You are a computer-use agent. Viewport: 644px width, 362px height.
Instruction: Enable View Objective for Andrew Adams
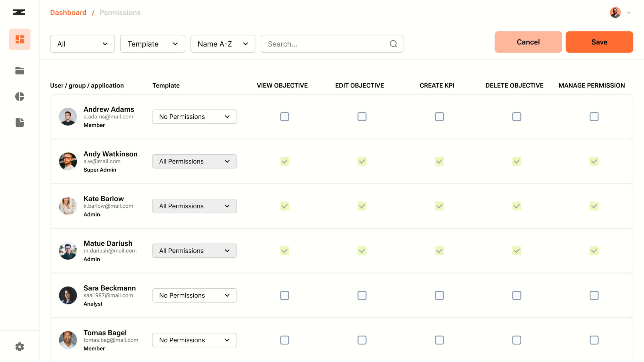pos(285,117)
